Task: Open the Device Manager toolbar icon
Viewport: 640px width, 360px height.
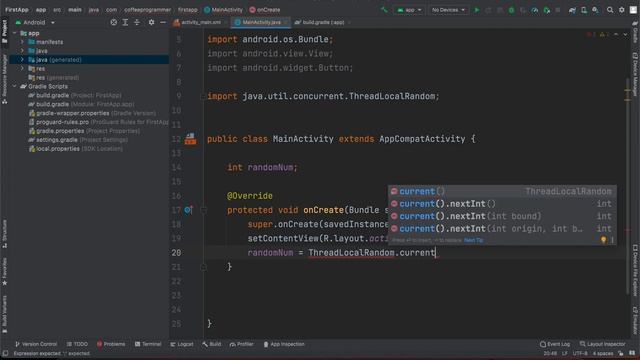Action: pyautogui.click(x=584, y=10)
